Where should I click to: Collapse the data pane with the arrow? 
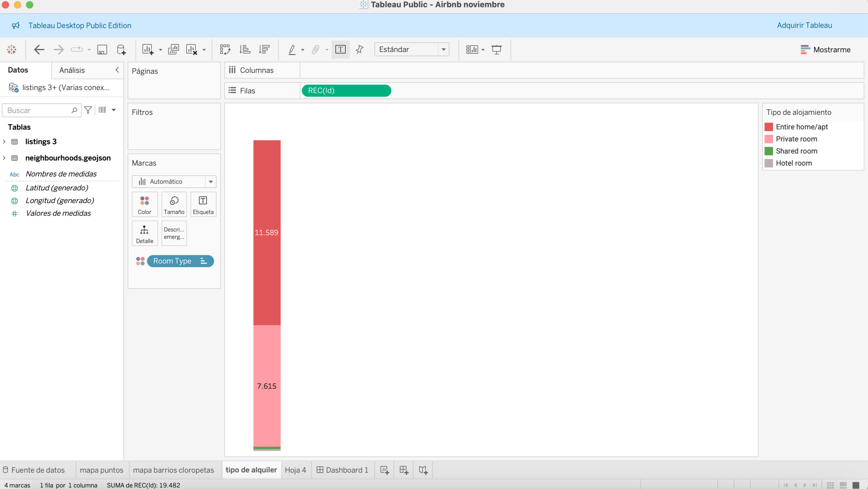point(117,70)
